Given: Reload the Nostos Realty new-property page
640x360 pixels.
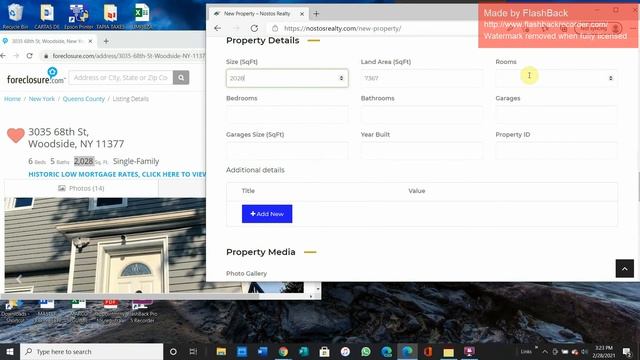Looking at the screenshot, I should pos(254,28).
